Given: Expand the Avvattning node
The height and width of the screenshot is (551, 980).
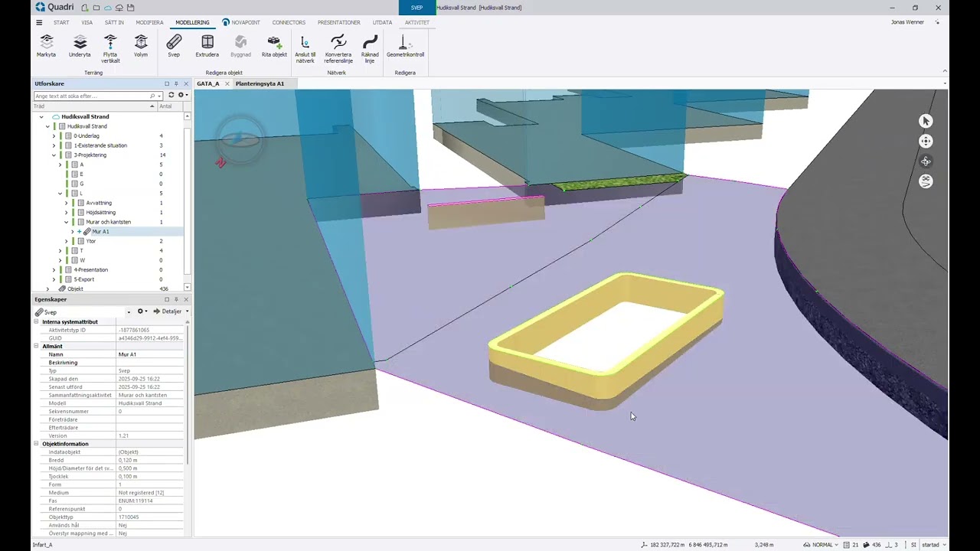Looking at the screenshot, I should [x=67, y=203].
